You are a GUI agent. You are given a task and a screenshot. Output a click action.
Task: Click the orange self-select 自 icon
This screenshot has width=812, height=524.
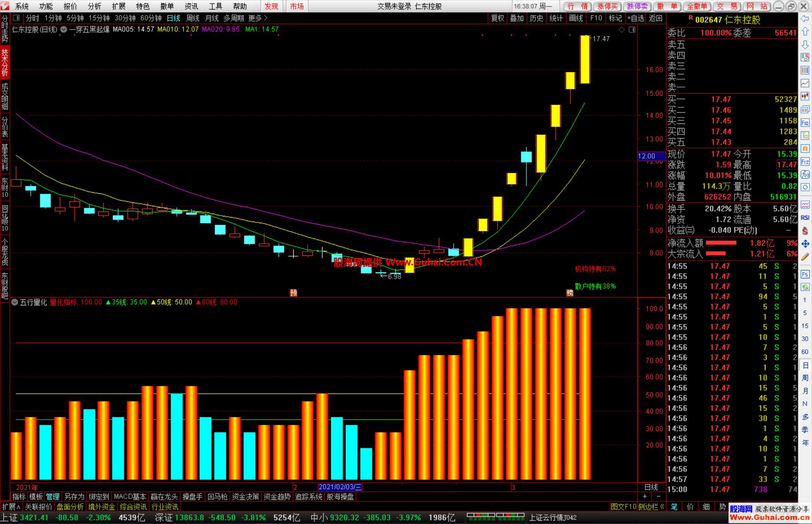tap(805, 149)
